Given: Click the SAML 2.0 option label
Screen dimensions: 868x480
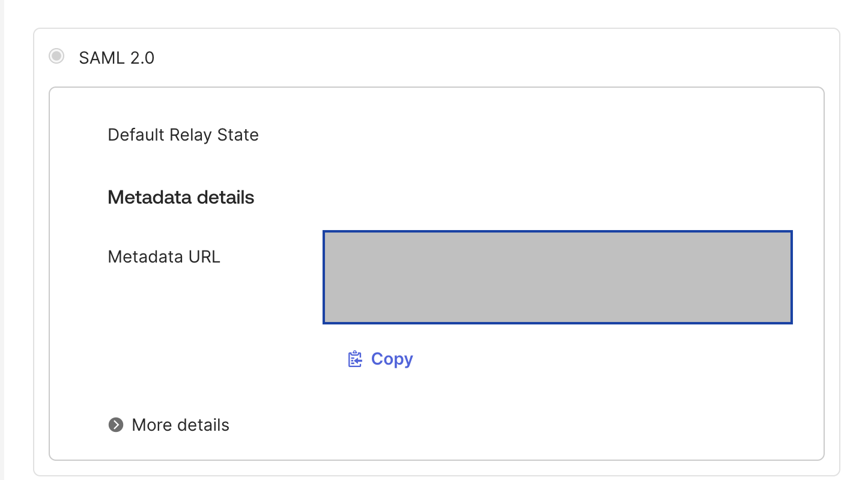Looking at the screenshot, I should coord(117,58).
